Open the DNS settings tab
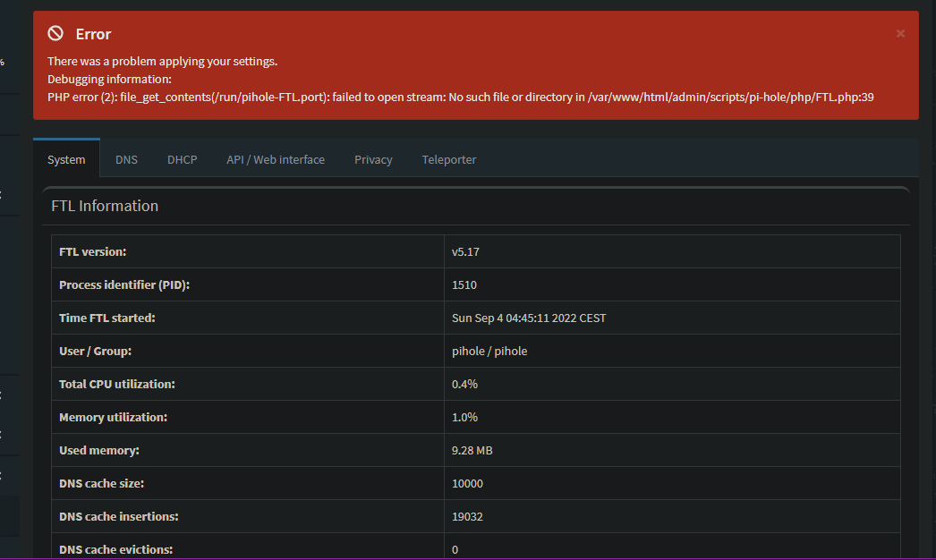Screen dimensions: 936x560 tap(126, 159)
